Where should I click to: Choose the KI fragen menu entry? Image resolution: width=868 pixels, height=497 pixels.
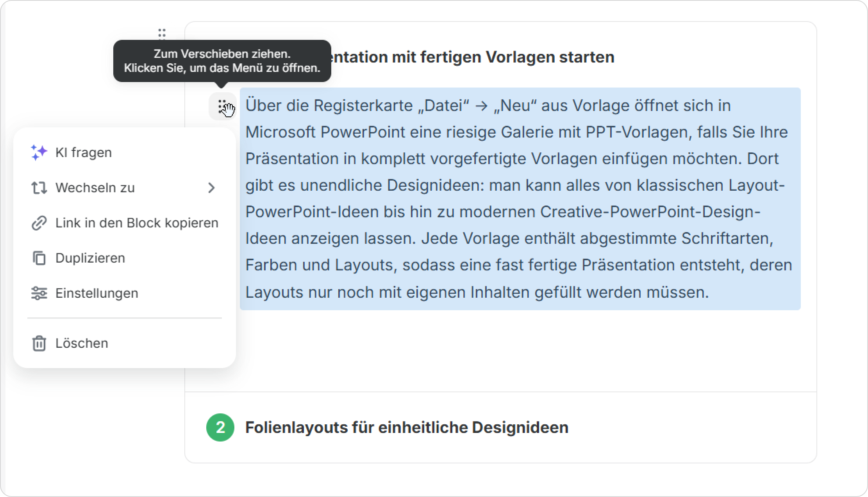84,152
